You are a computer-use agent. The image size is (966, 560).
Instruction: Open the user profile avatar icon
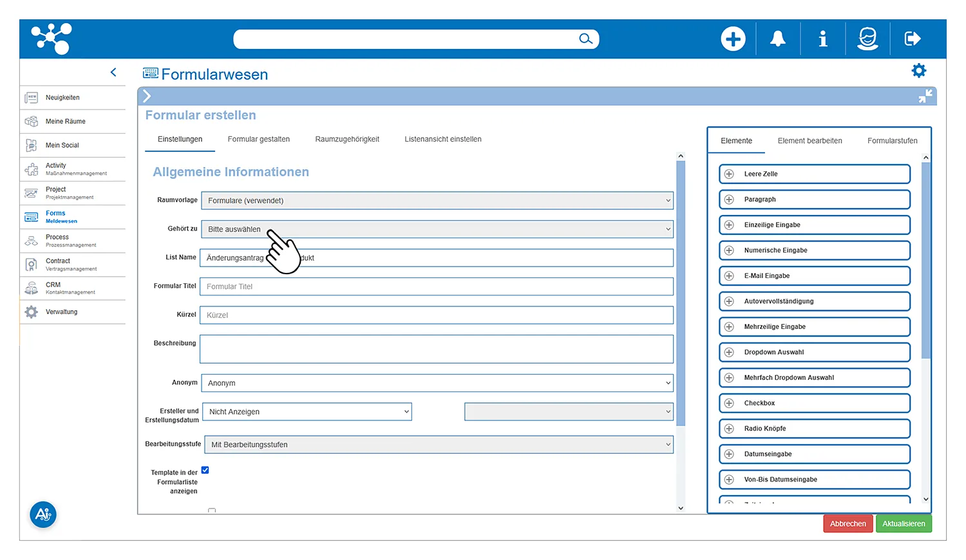(867, 39)
